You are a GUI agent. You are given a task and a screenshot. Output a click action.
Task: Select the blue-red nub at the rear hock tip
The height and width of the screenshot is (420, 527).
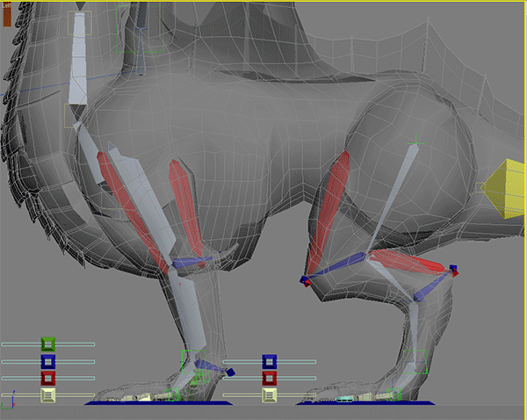(x=453, y=271)
